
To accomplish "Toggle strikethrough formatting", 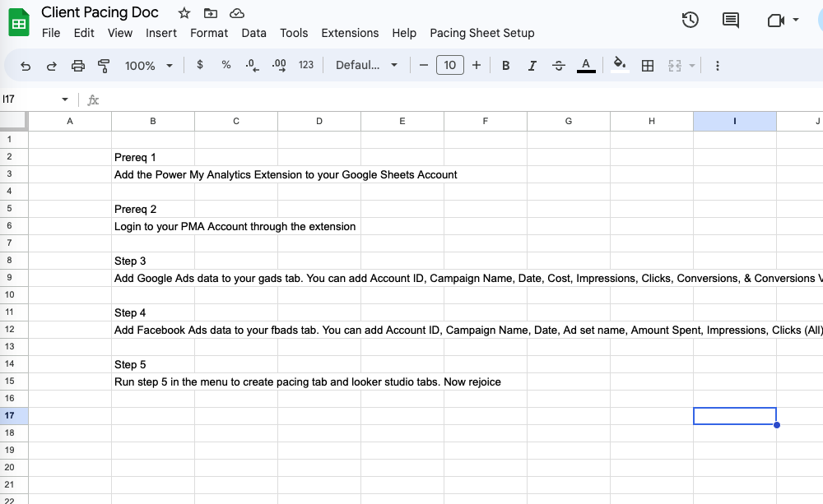I will click(x=559, y=66).
